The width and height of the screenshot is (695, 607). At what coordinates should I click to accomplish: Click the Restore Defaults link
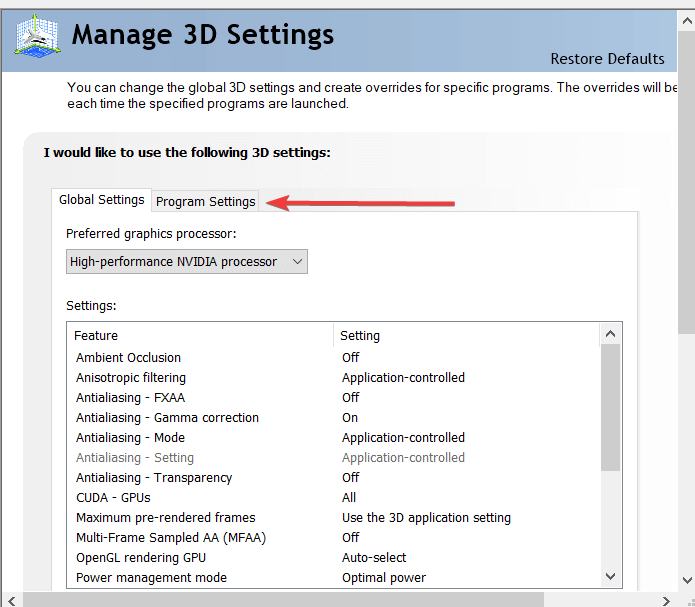point(607,59)
